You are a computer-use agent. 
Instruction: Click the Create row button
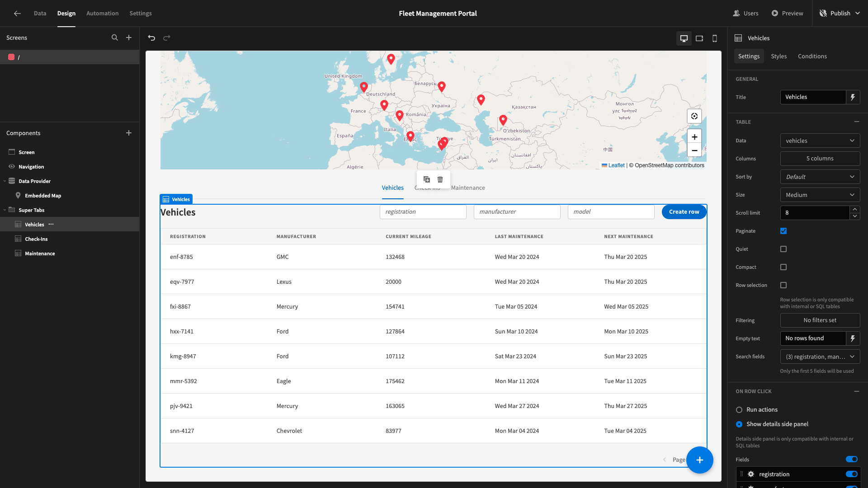click(684, 212)
